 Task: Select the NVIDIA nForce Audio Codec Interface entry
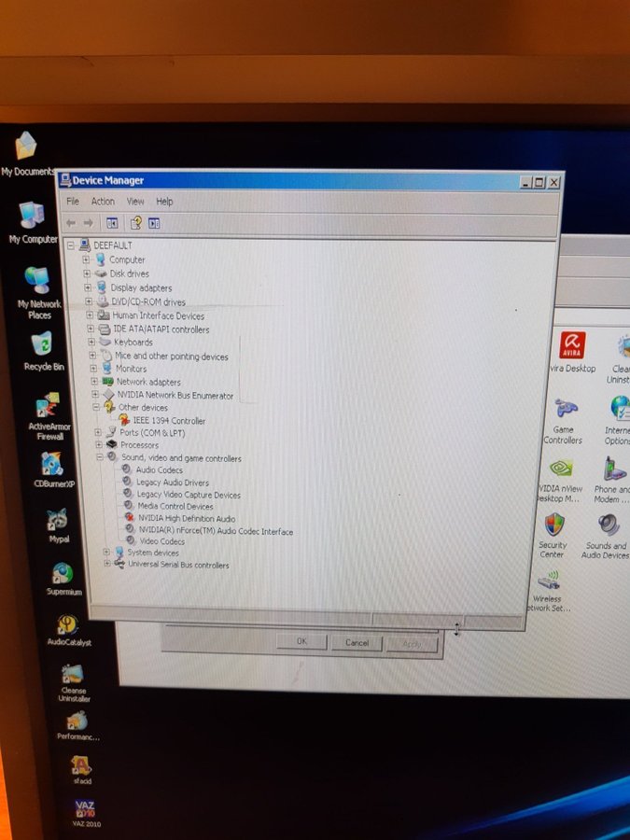215,531
